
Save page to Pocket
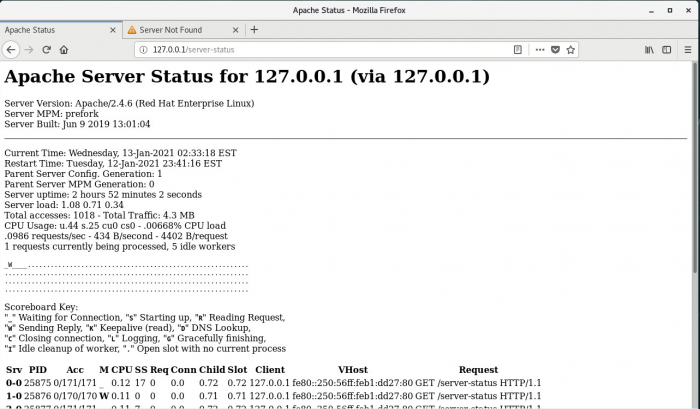pos(555,50)
